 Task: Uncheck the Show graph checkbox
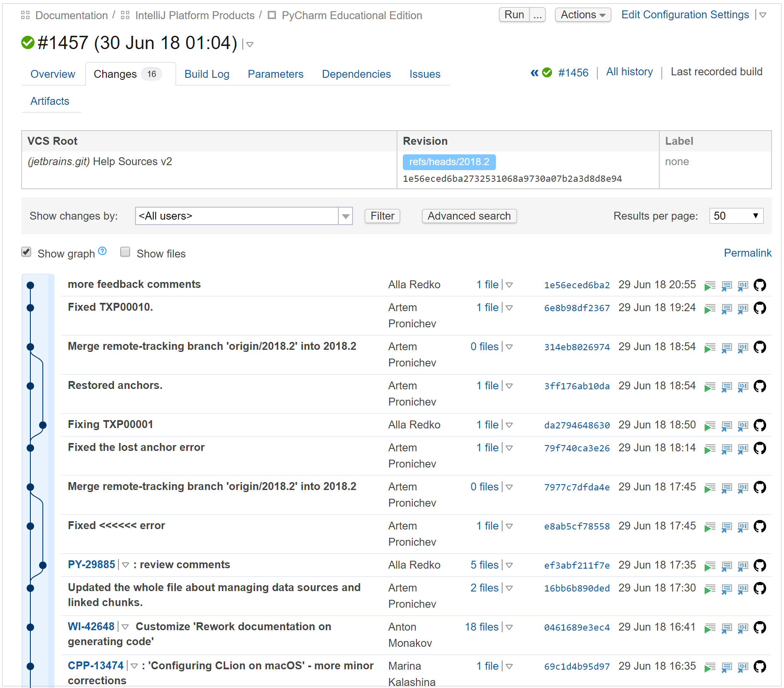click(27, 252)
